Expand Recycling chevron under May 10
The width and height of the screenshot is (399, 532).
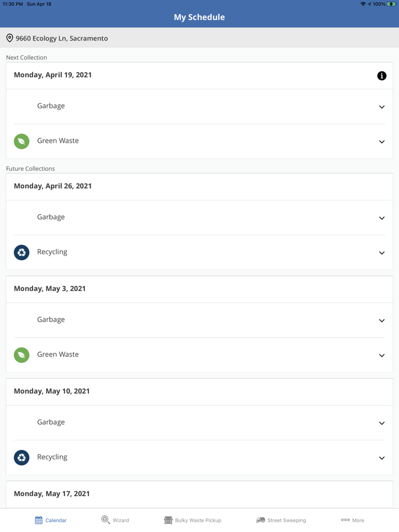[x=382, y=457]
